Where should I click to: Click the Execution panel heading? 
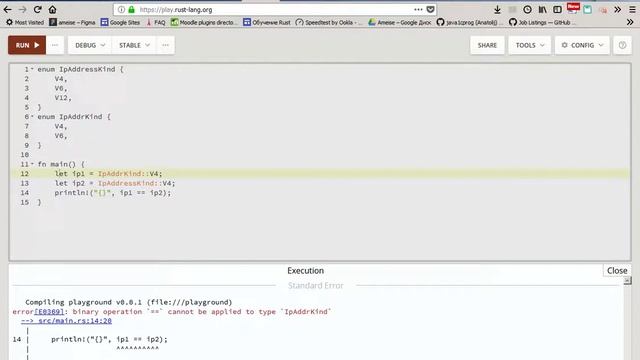[305, 271]
